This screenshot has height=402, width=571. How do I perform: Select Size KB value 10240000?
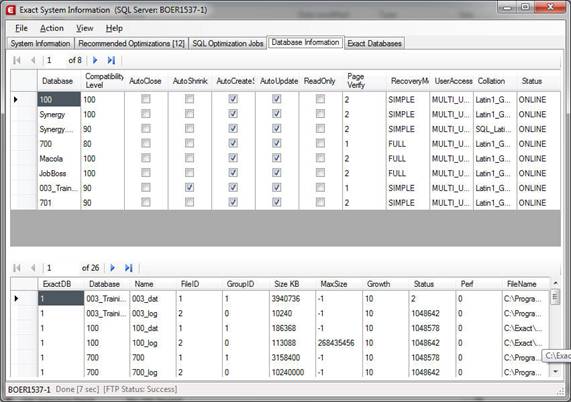tap(292, 372)
